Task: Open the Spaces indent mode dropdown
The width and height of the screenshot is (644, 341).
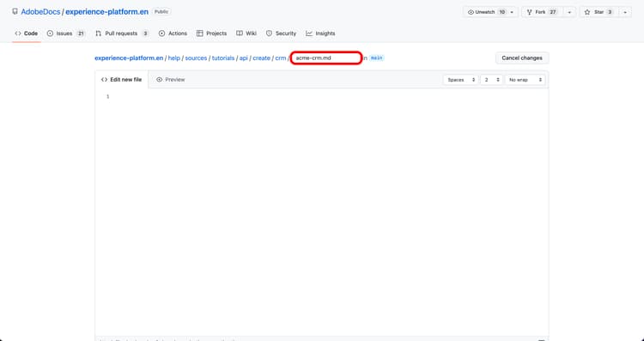Action: [x=461, y=80]
